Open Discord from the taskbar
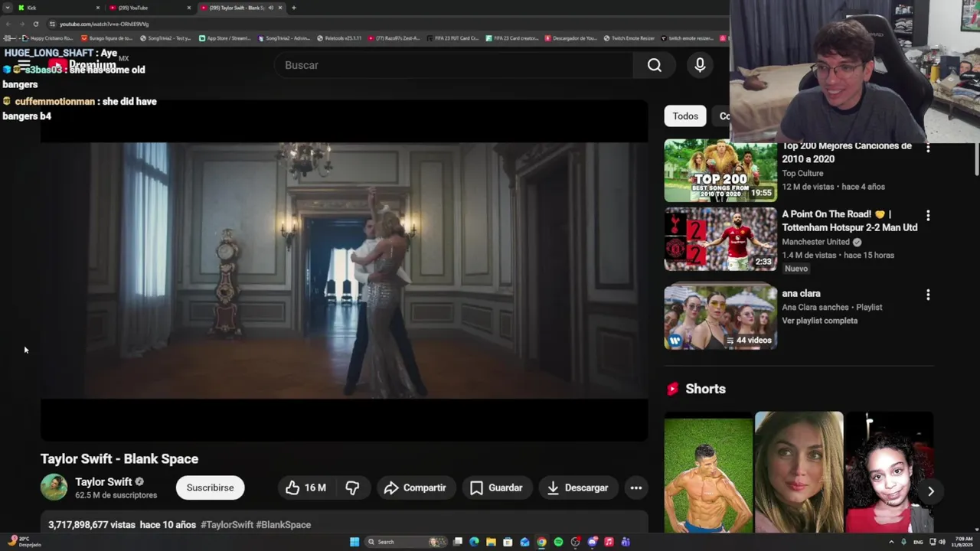Viewport: 980px width, 551px height. click(x=592, y=542)
